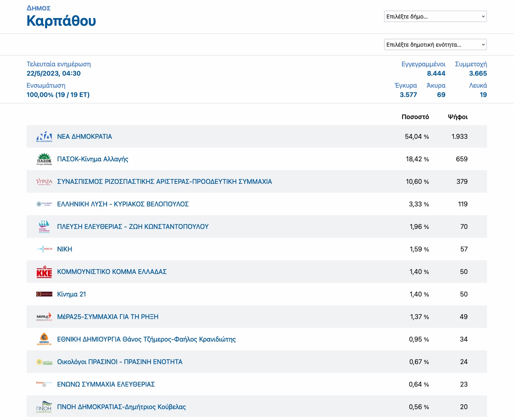The image size is (514, 420).
Task: Click the Οικολόγοι Πράσινοι sunflower logo
Action: tap(44, 362)
